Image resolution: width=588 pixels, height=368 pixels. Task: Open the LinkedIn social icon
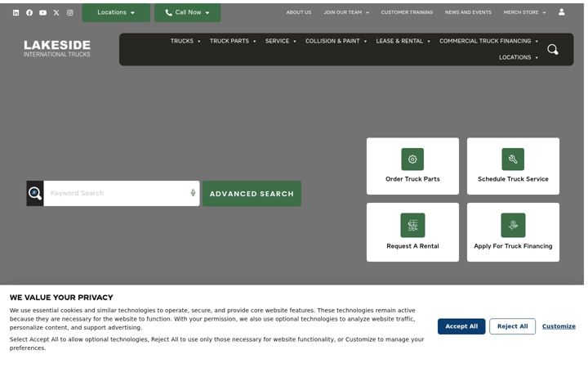tap(16, 13)
